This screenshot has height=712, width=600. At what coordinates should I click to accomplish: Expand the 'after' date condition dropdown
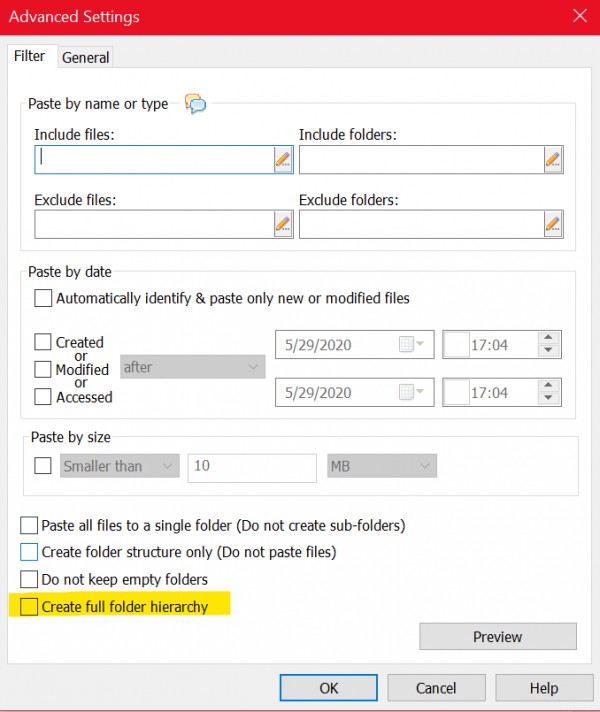[x=193, y=367]
